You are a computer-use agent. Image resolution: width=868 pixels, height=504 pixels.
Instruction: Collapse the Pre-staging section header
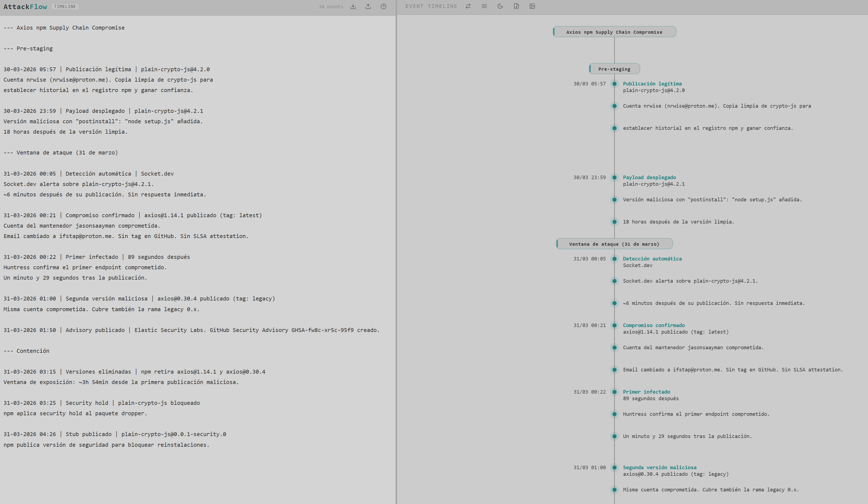coord(614,69)
